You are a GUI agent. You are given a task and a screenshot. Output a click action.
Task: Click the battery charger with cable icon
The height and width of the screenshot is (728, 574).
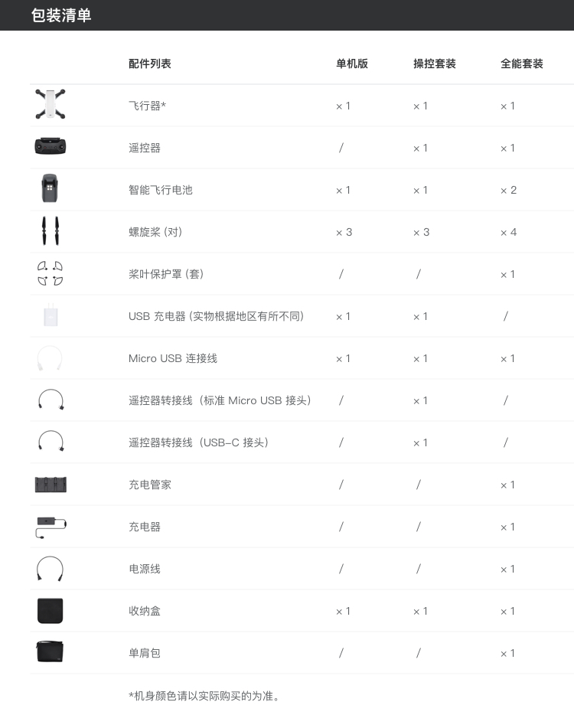click(51, 527)
